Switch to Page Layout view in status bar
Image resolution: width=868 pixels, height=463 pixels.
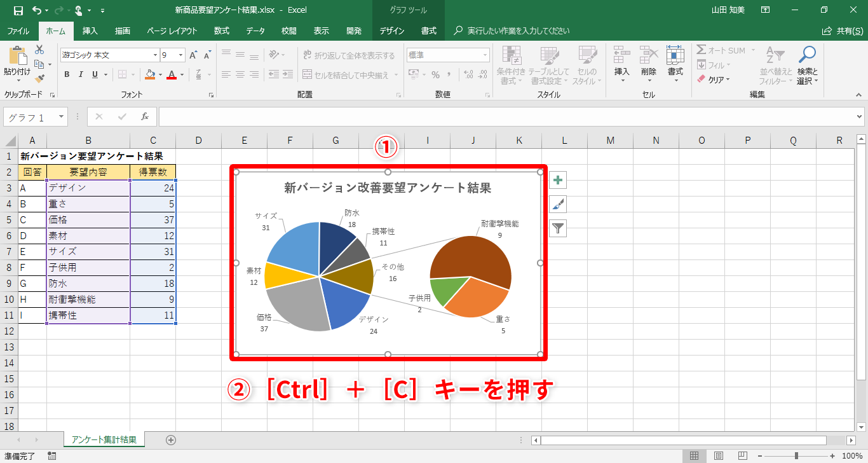(719, 456)
